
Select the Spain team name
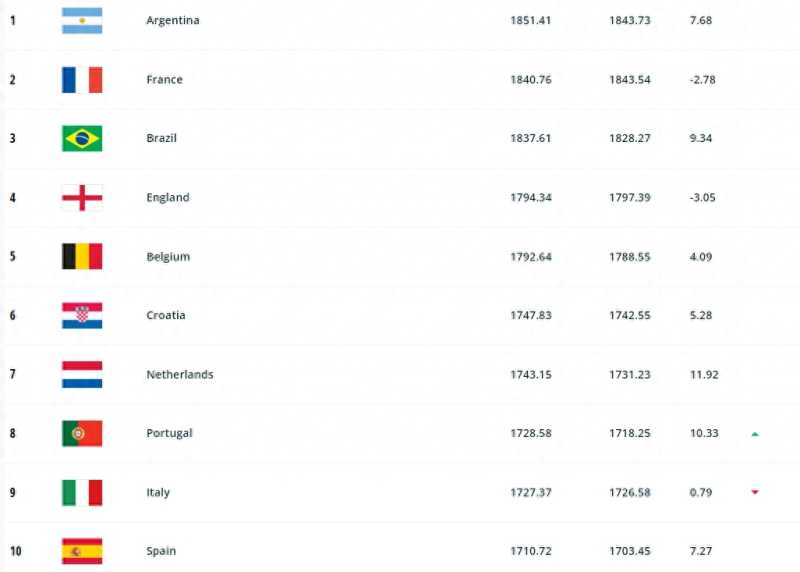pos(161,552)
